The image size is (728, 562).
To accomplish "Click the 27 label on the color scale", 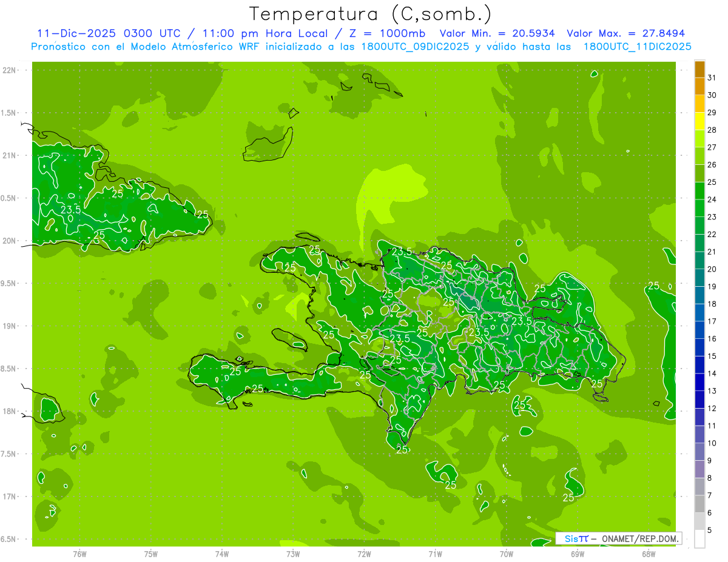I will (x=712, y=147).
